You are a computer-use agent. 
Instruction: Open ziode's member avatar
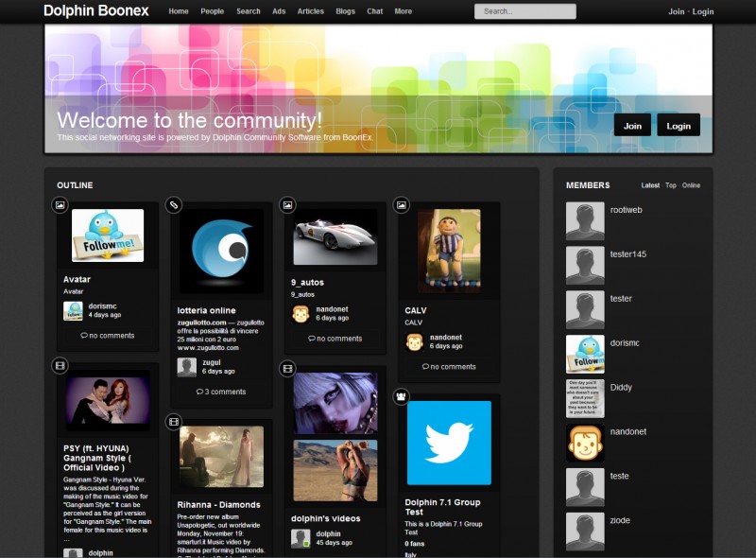tap(585, 532)
